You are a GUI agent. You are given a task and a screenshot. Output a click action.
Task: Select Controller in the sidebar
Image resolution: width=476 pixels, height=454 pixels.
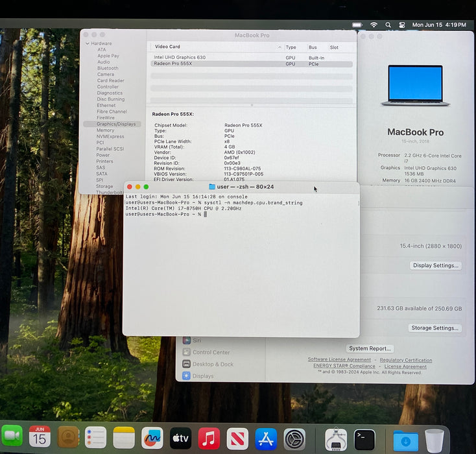click(x=108, y=87)
